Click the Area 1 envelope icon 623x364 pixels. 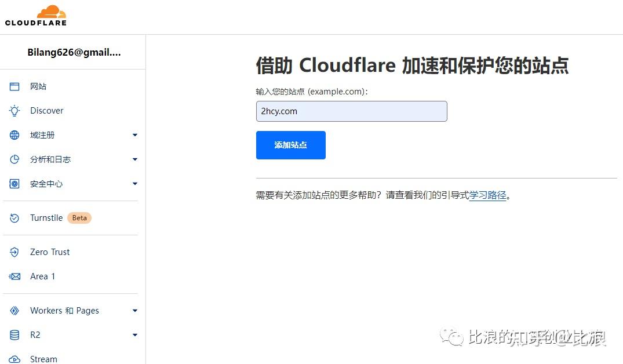coord(14,276)
